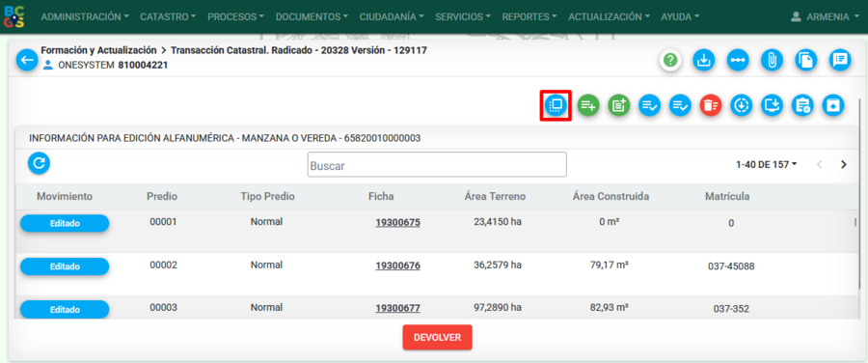The height and width of the screenshot is (363, 868).
Task: Expand the 1-40 DE 157 pagination dropdown
Action: (766, 164)
